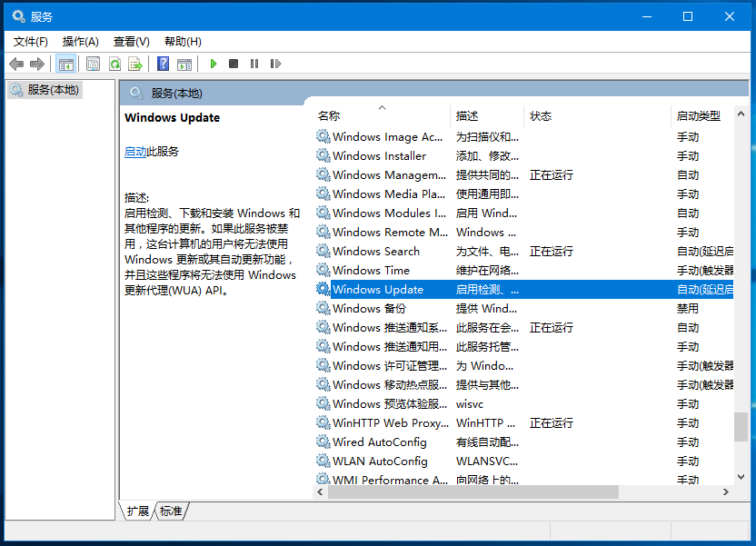
Task: Click the horizontal scrollbar right arrow
Action: [726, 492]
